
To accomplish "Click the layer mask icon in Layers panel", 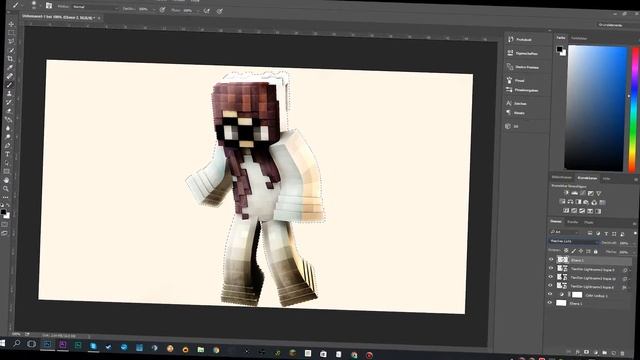I will click(587, 352).
